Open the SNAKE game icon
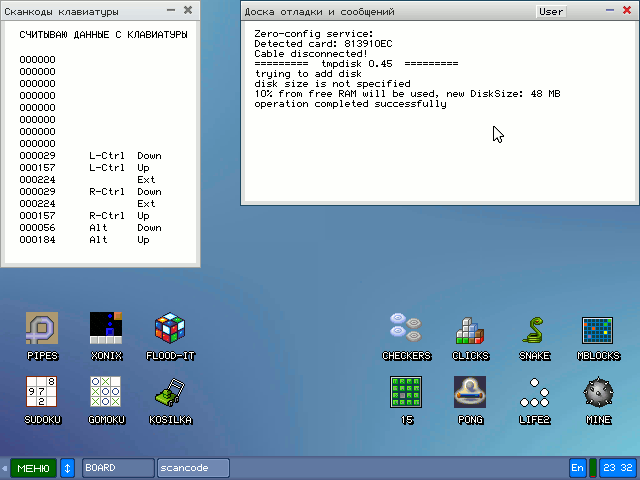 (534, 329)
